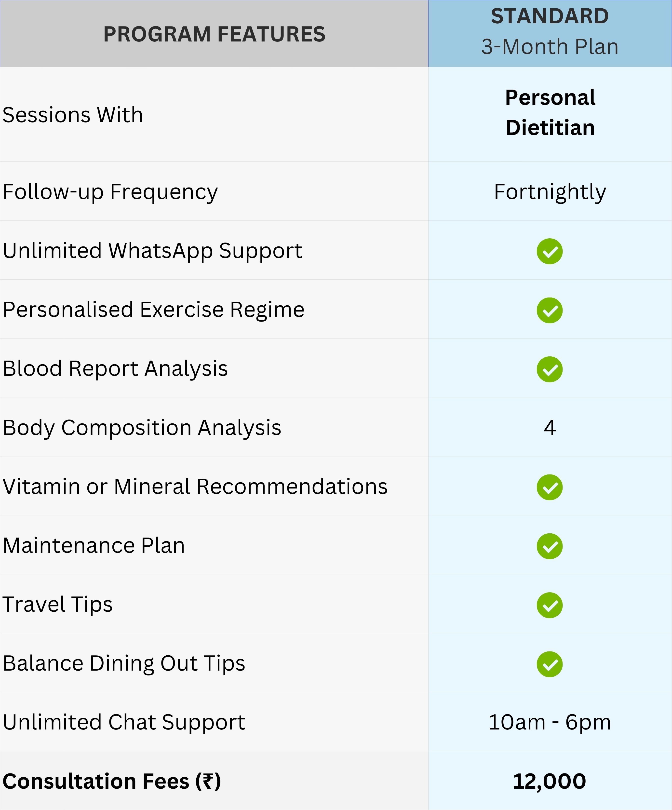Click the Maintenance Plan row label

tap(94, 545)
